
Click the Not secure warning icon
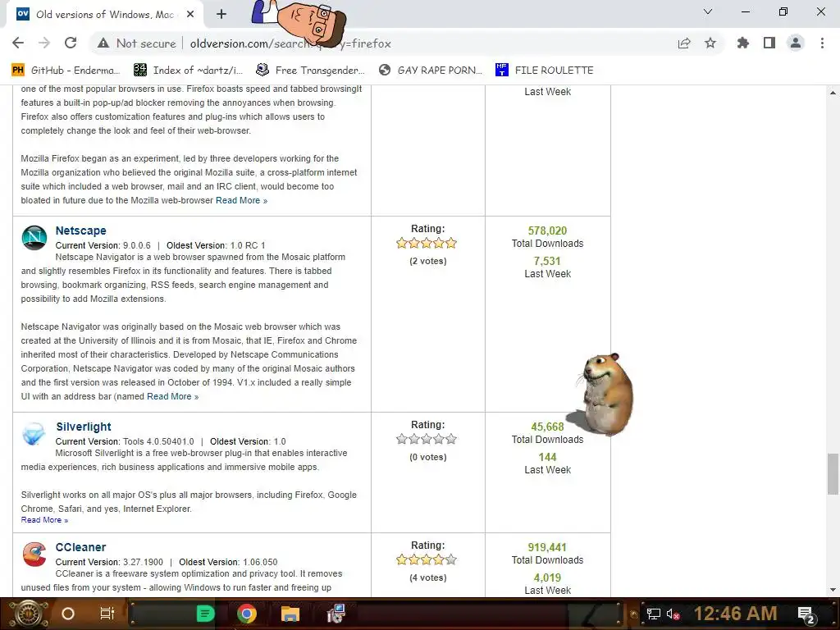103,43
